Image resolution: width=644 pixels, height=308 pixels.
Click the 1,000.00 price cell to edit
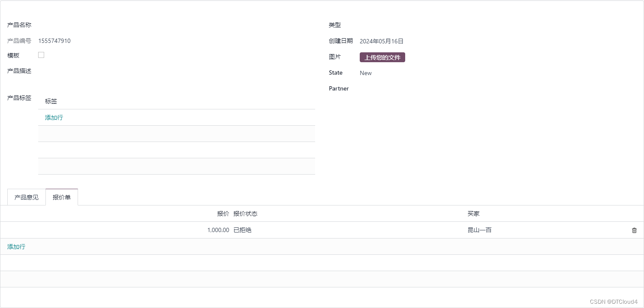pos(218,230)
